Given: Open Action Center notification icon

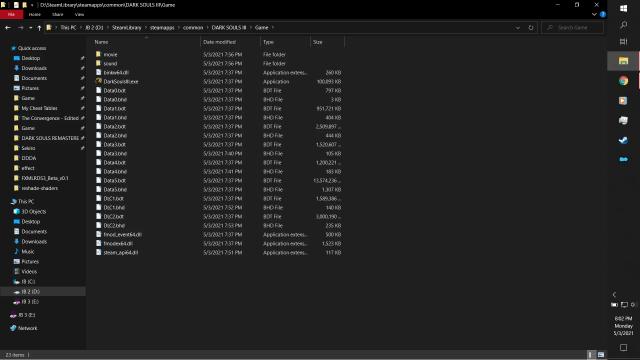Looking at the screenshot, I should (623, 348).
